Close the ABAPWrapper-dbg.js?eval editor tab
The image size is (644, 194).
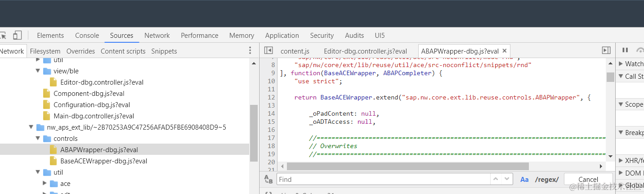click(505, 51)
